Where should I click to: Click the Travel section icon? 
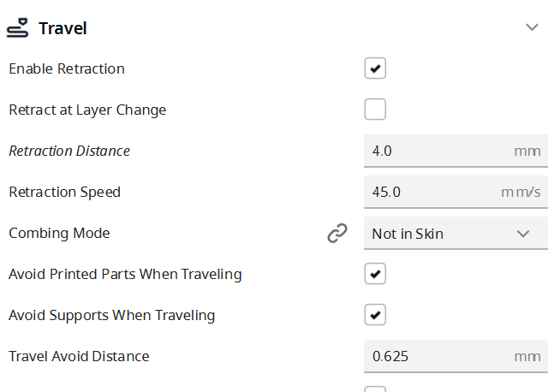point(17,28)
